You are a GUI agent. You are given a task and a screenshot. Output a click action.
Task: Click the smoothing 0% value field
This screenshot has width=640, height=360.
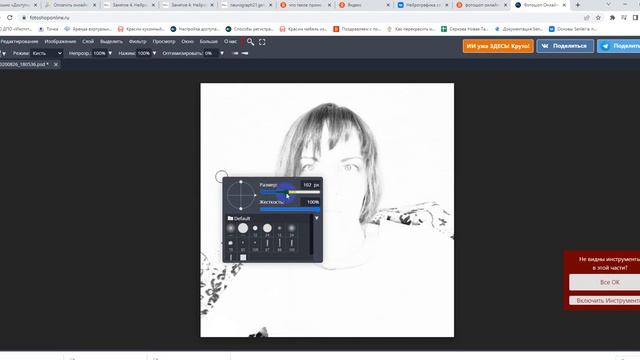pos(211,53)
